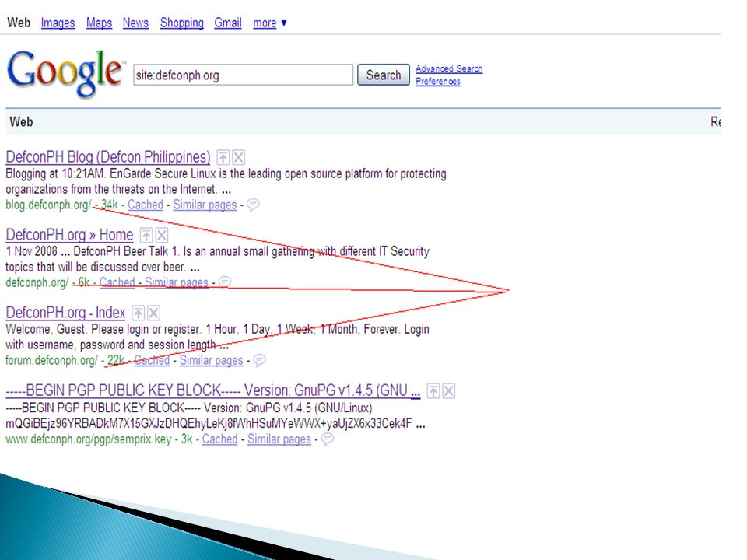View Similar pages for blog.defconph.org
This screenshot has width=747, height=560.
click(x=205, y=205)
